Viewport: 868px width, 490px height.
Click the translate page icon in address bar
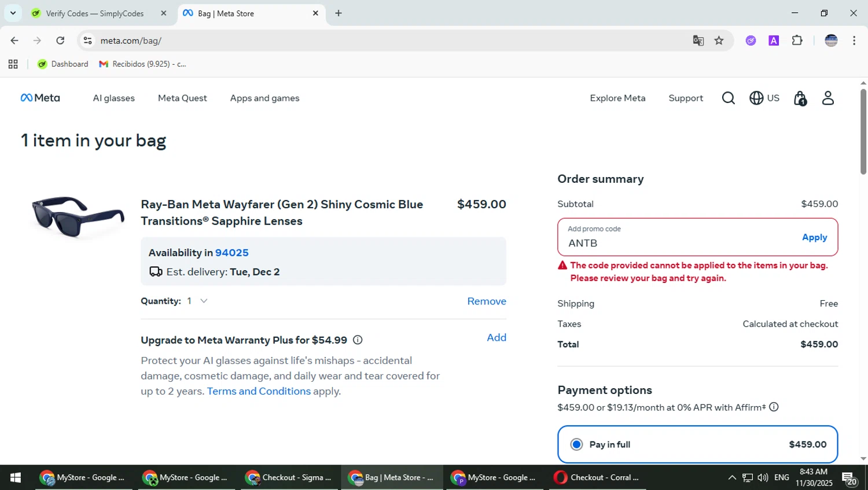coord(698,40)
